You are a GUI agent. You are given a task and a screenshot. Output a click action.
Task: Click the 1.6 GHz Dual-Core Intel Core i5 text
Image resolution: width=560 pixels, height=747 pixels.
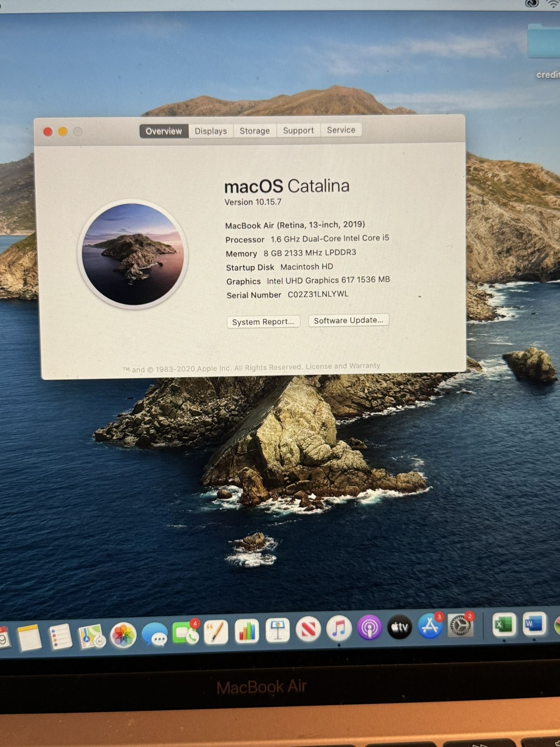(330, 238)
